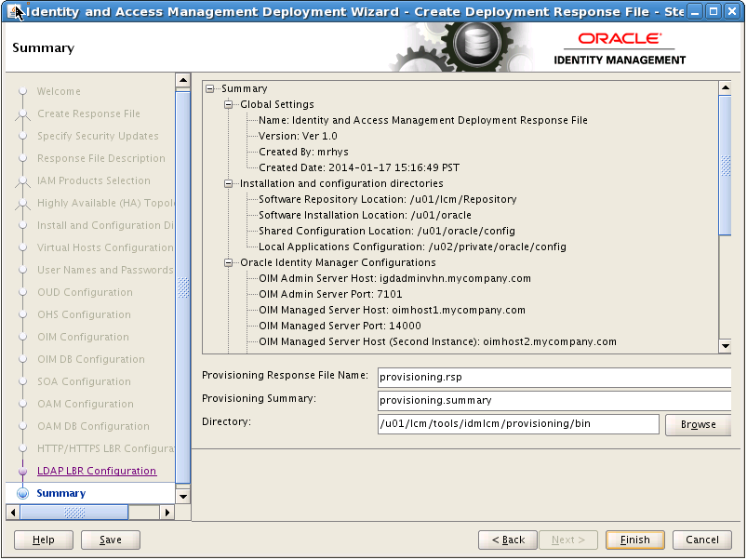Select Software Installation Location row
The width and height of the screenshot is (747, 560).
365,215
